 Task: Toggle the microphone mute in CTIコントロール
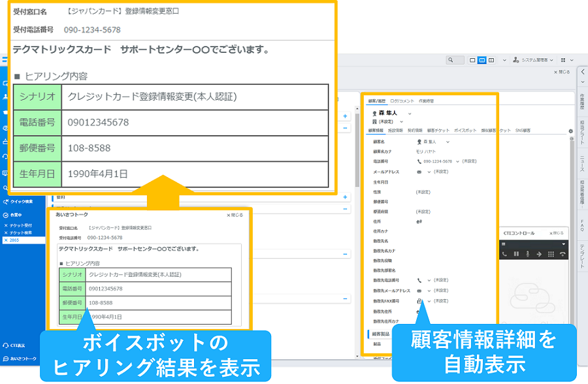click(528, 254)
